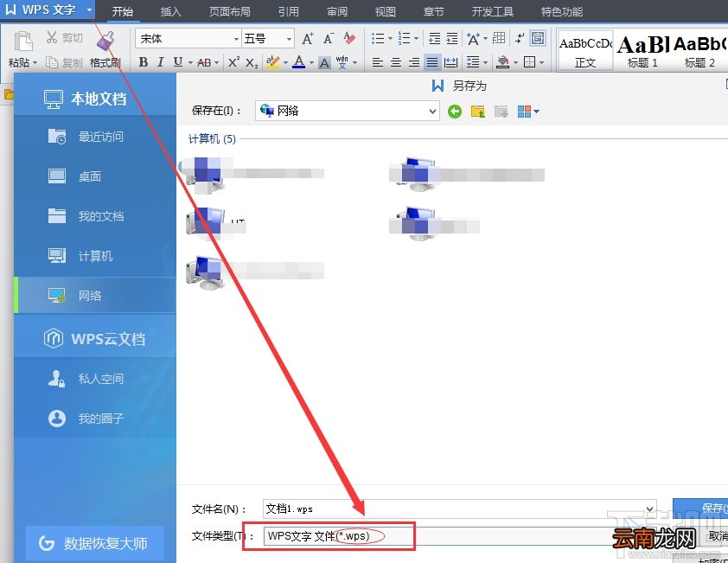Decrease paragraph indent
The height and width of the screenshot is (563, 728).
coord(434,38)
